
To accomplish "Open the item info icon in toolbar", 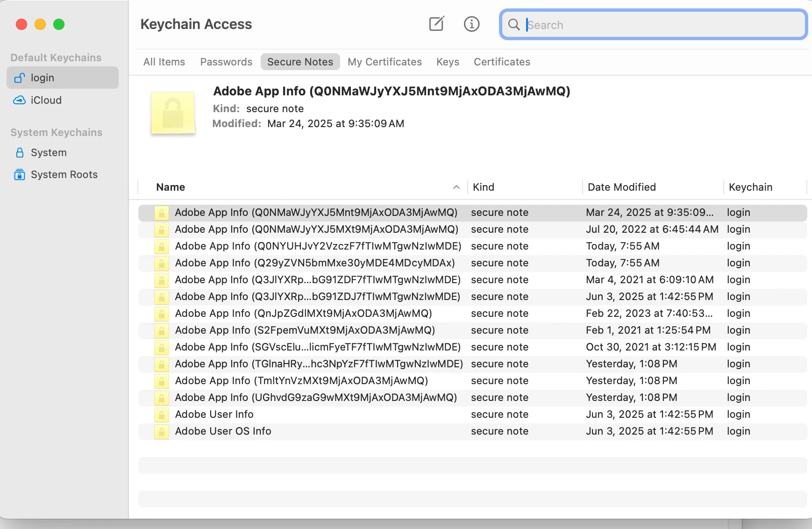I will coord(471,24).
